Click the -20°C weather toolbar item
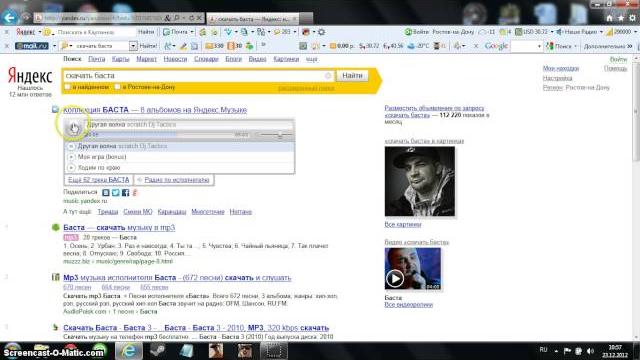 (420, 46)
